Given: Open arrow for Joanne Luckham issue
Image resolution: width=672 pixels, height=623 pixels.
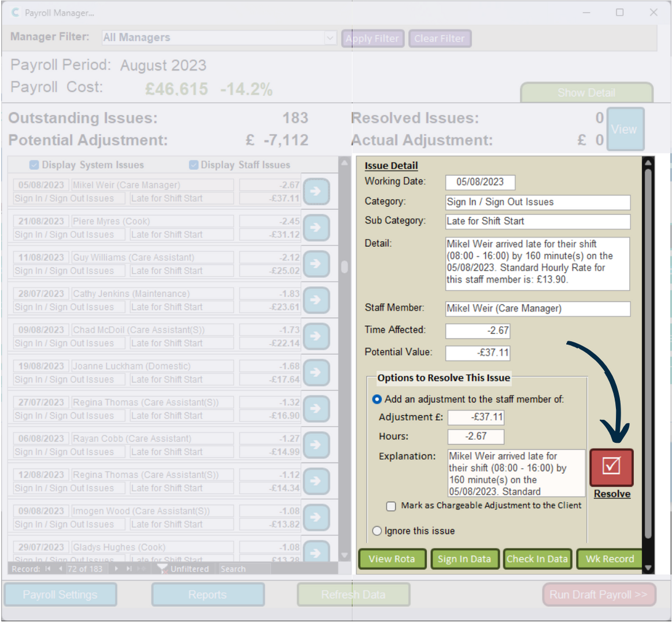Looking at the screenshot, I should point(316,372).
